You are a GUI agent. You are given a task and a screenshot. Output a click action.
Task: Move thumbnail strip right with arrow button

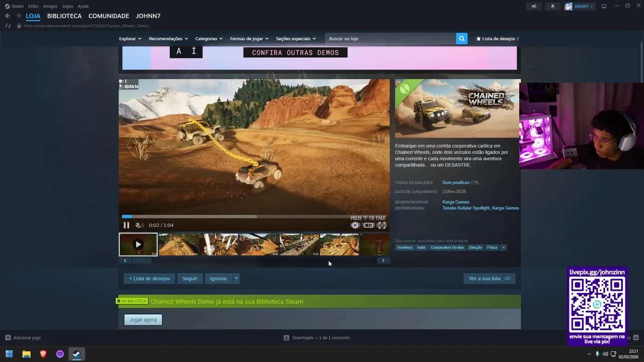(x=383, y=260)
